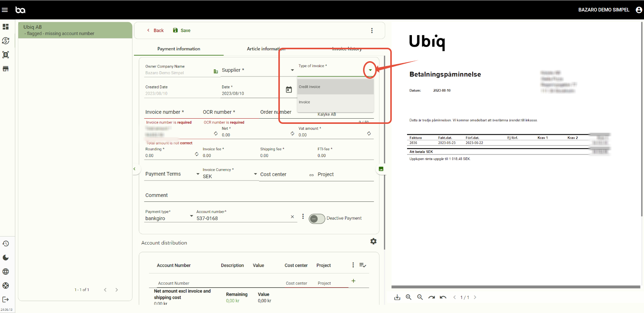Open the user account profile icon
644x313 pixels.
pos(639,10)
